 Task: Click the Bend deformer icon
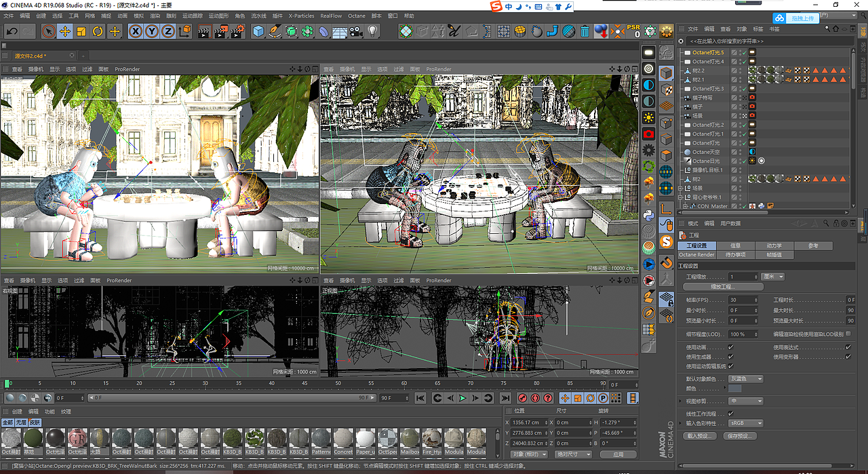point(323,31)
